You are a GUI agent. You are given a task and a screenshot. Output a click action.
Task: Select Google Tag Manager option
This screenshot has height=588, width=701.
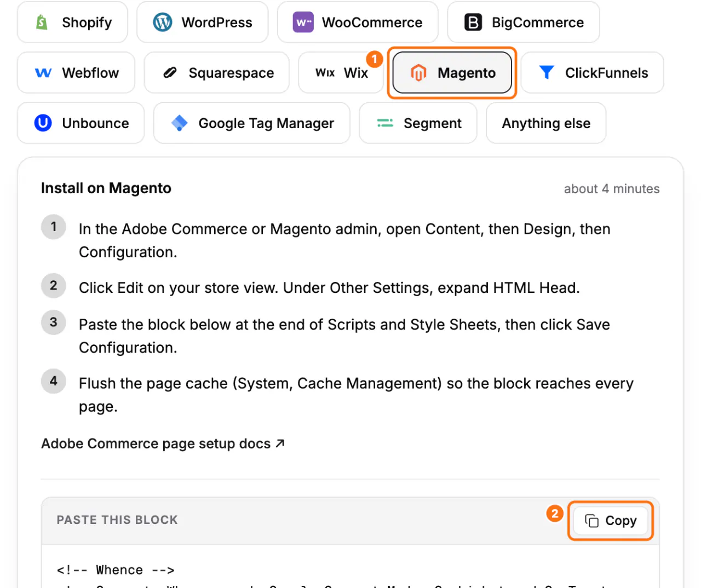click(x=252, y=123)
